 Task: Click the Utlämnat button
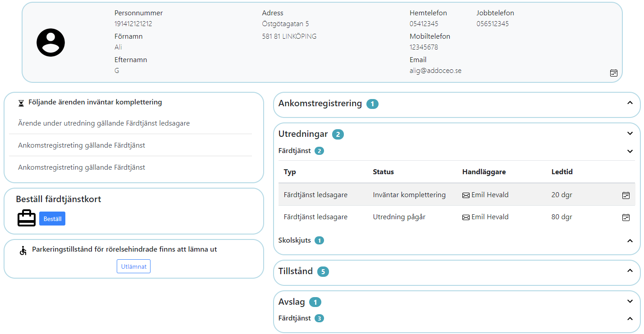[133, 266]
